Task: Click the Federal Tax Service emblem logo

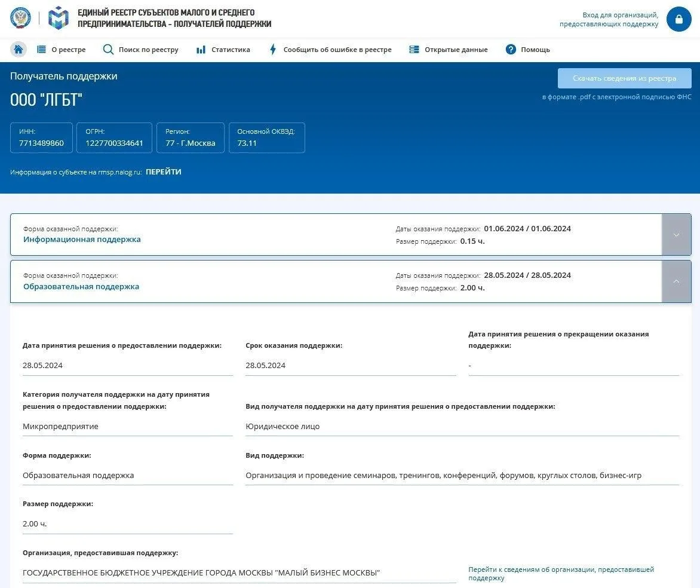Action: pyautogui.click(x=20, y=18)
